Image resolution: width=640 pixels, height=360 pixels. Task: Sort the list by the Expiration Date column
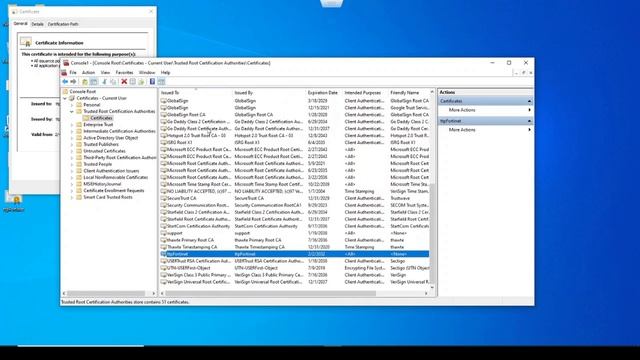(x=324, y=93)
